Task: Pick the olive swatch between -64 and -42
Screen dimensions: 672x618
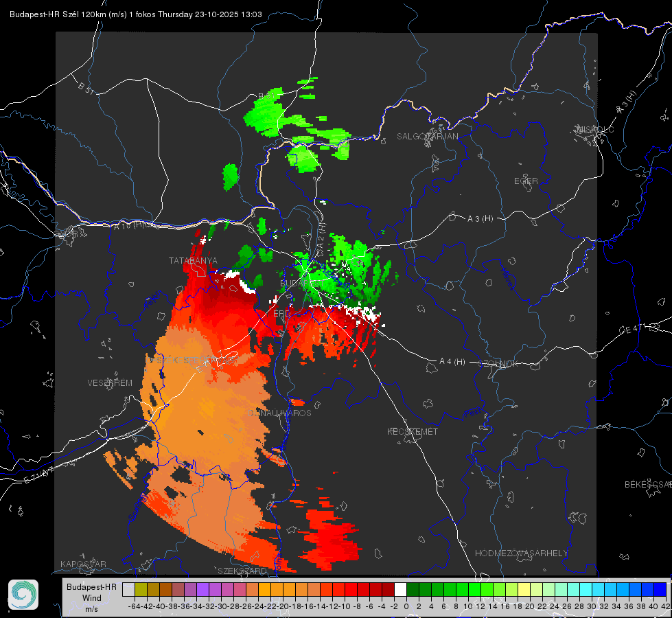Action: (x=141, y=590)
